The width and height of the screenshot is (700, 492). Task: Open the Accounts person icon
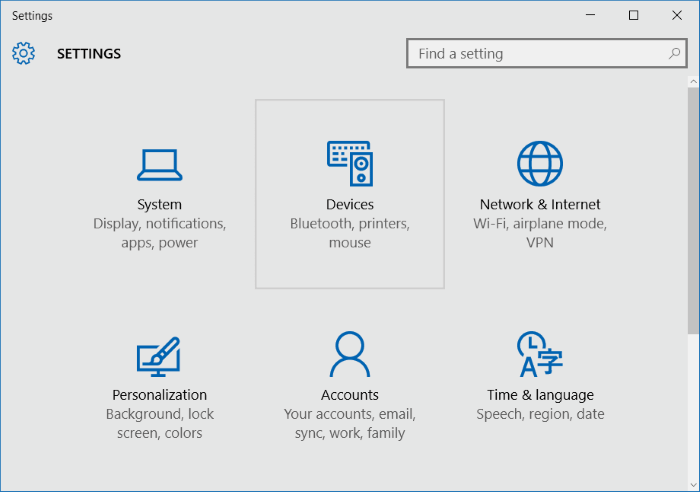(x=350, y=354)
